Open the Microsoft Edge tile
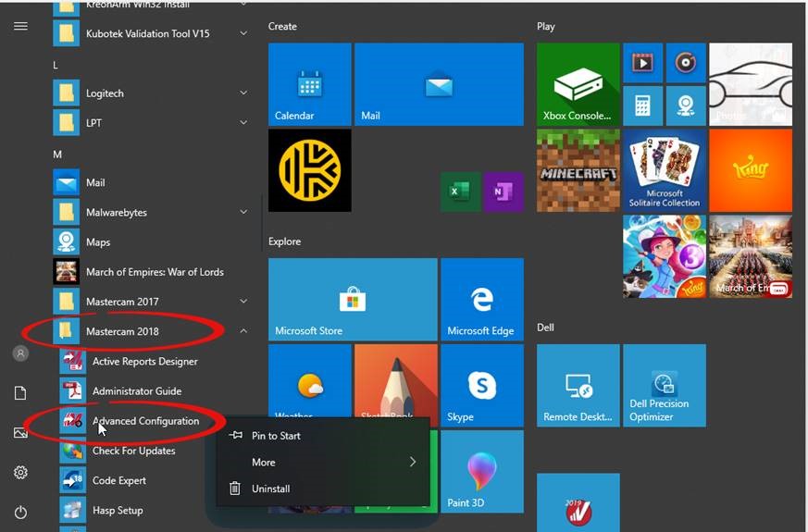Image resolution: width=808 pixels, height=532 pixels. click(482, 299)
